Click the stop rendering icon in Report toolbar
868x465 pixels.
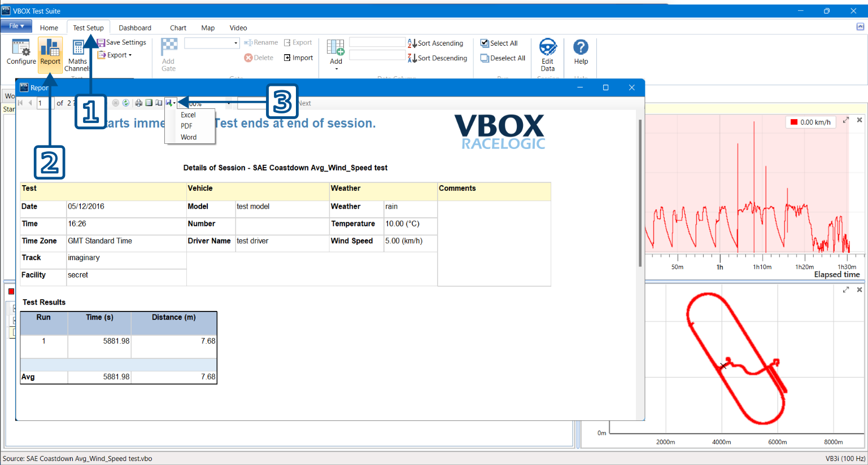[x=116, y=103]
